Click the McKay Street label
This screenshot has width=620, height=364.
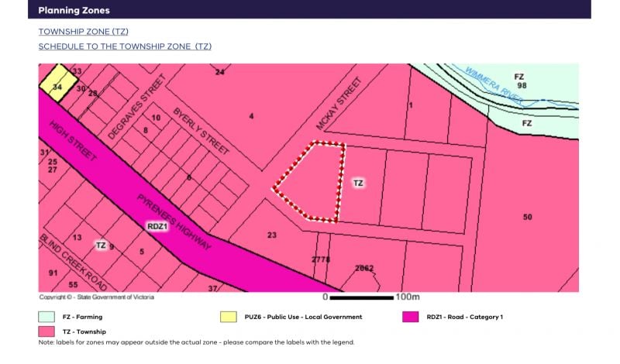coord(339,104)
